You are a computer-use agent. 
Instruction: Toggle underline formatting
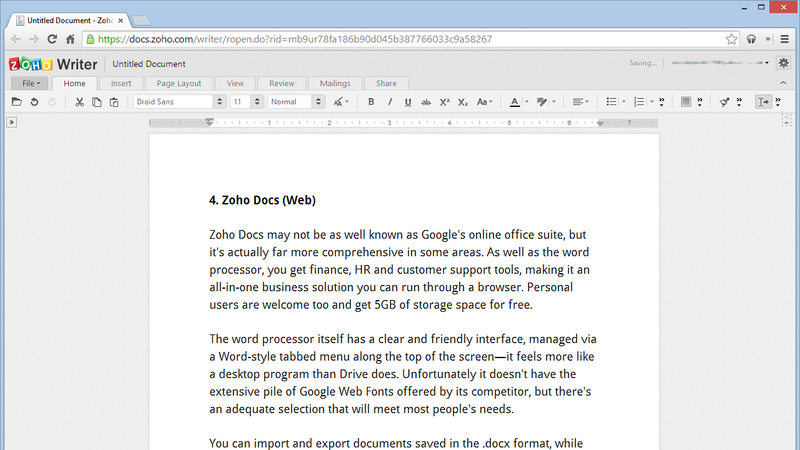pos(408,102)
